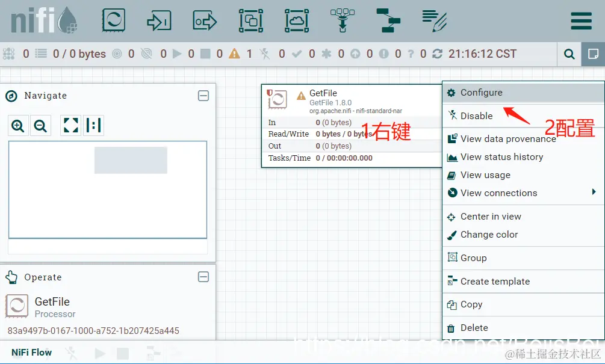
Task: Click the GetFile processor icon on canvas
Action: point(277,100)
